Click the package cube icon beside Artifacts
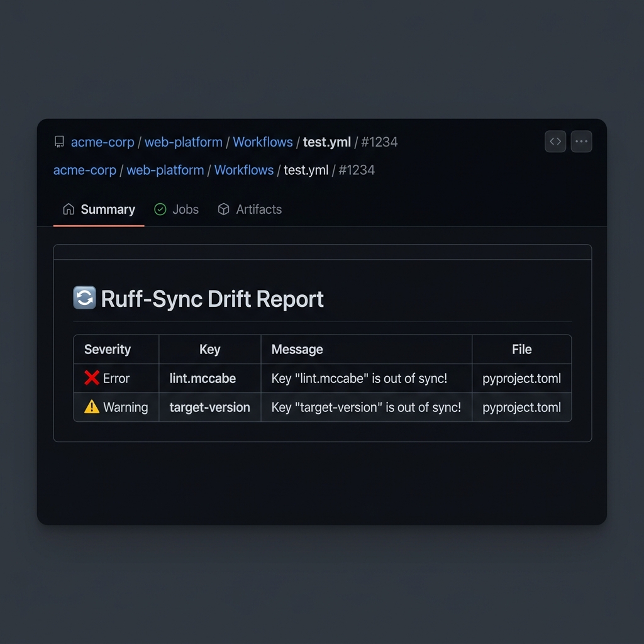The height and width of the screenshot is (644, 644). tap(224, 209)
